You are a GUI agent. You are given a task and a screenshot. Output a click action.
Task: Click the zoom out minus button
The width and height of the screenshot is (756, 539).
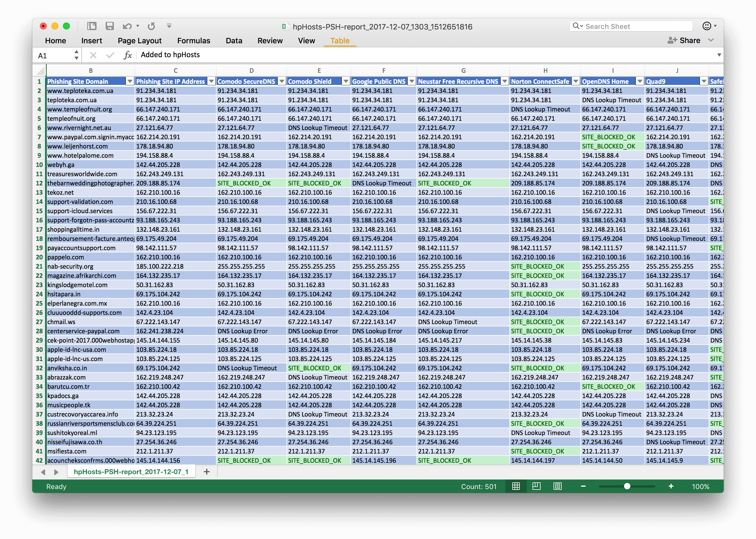(x=583, y=486)
